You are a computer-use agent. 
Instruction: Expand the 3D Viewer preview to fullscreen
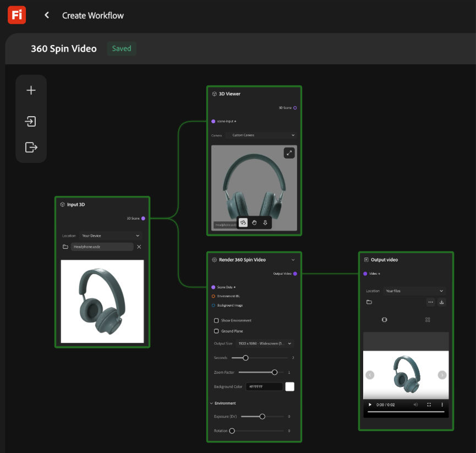pos(289,153)
